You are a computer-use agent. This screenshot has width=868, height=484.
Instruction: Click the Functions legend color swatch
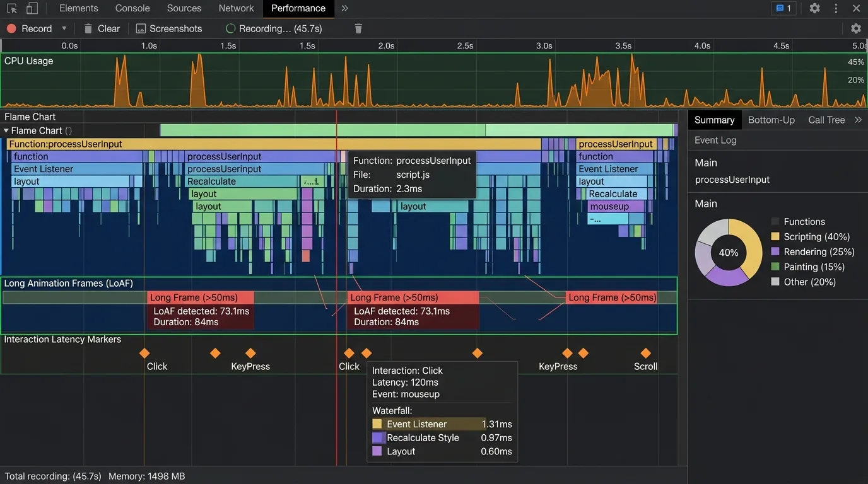775,221
